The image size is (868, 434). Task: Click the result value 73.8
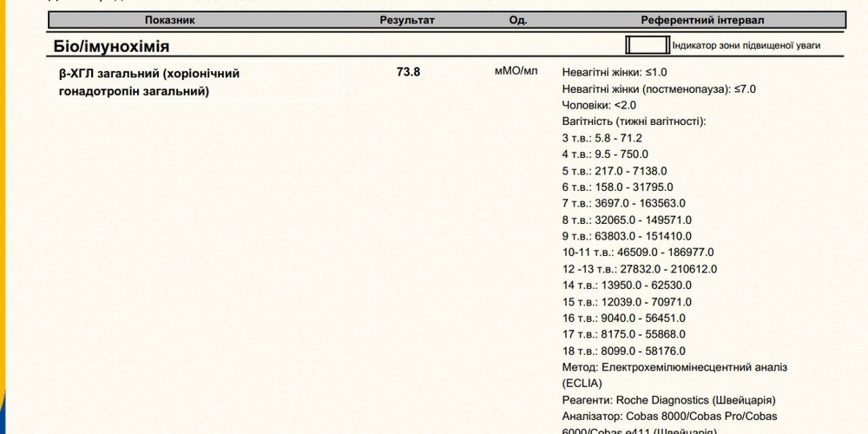point(408,73)
